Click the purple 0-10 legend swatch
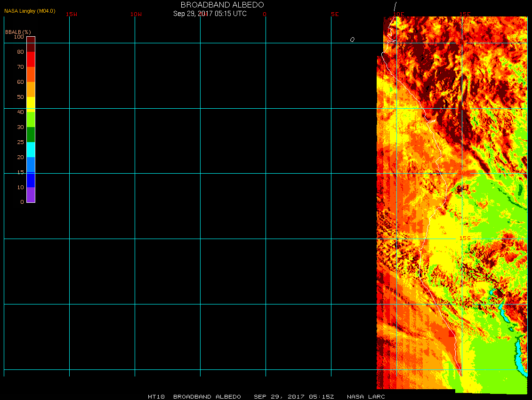This screenshot has width=532, height=400. coord(31,195)
